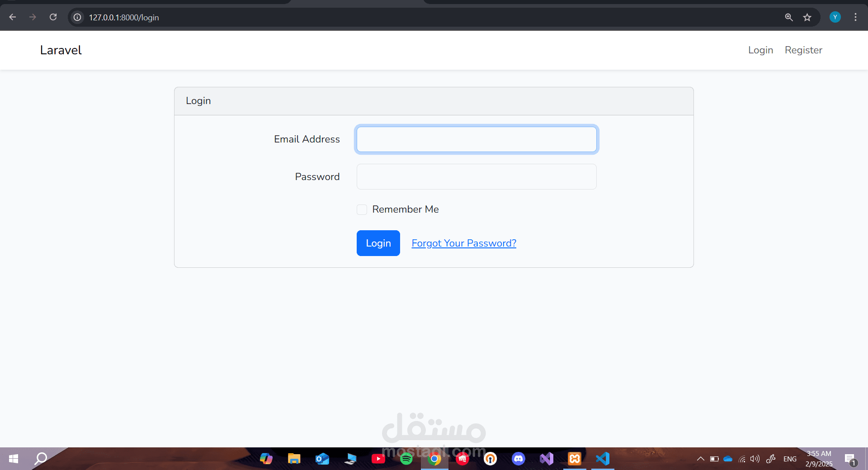Bookmark this page with the star

click(807, 17)
